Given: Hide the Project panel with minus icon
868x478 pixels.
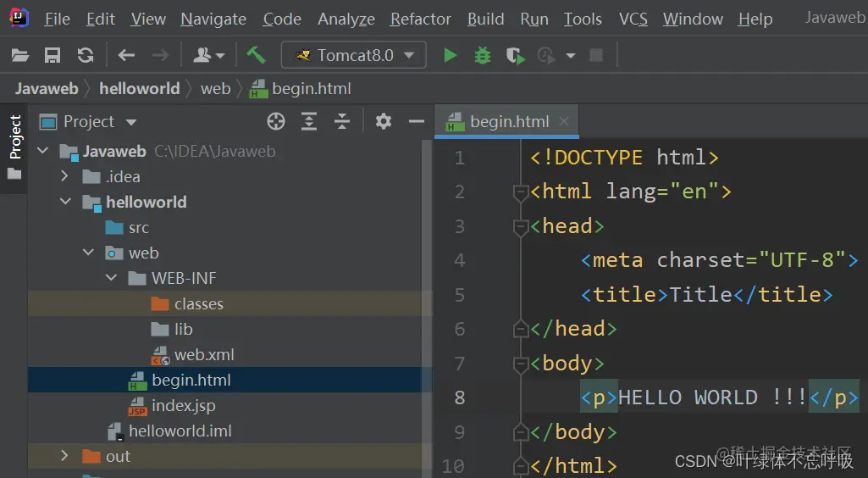Looking at the screenshot, I should click(x=417, y=121).
